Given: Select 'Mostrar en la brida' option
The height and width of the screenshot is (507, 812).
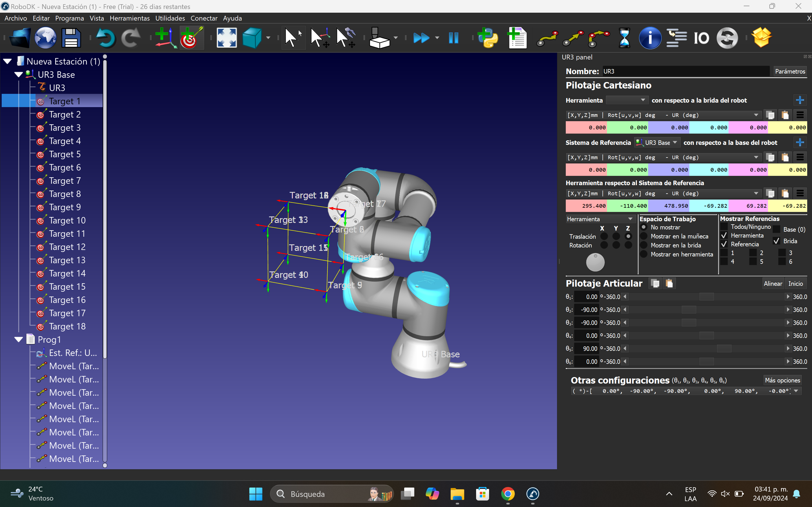Looking at the screenshot, I should pyautogui.click(x=644, y=245).
